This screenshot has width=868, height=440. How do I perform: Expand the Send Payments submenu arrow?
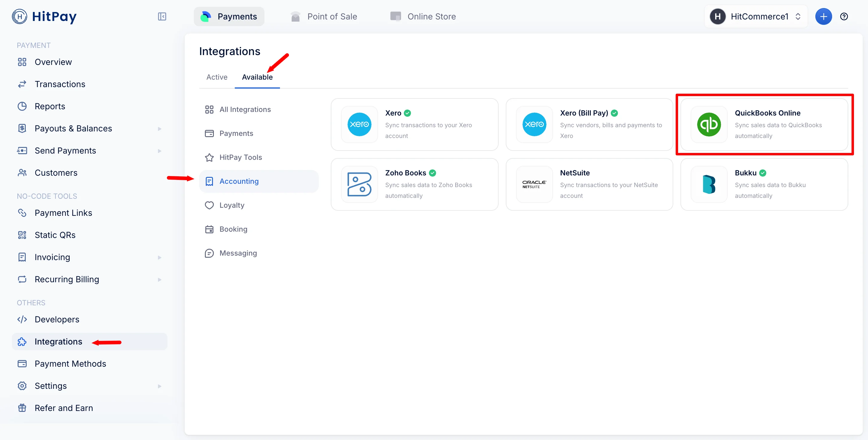coord(159,151)
